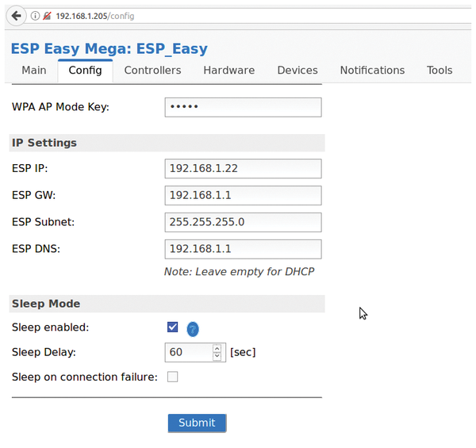The image size is (476, 448).
Task: Switch to the Controllers tab
Action: [x=152, y=71]
